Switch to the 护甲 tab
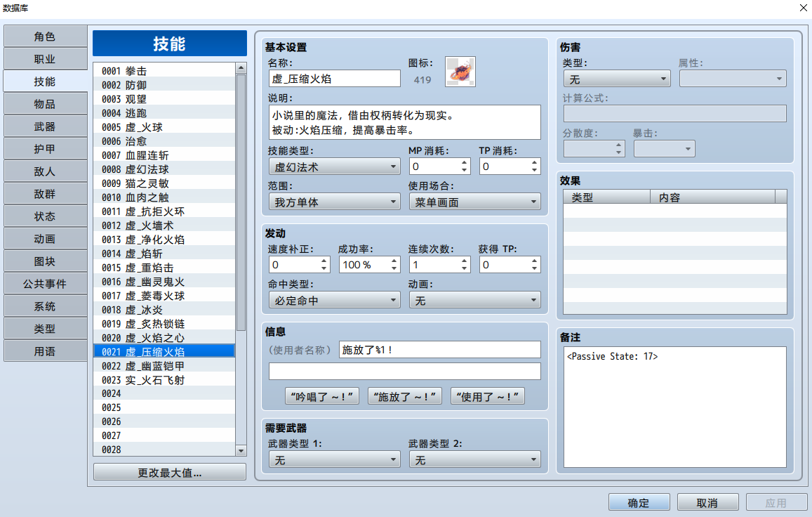This screenshot has width=812, height=517. [x=45, y=149]
